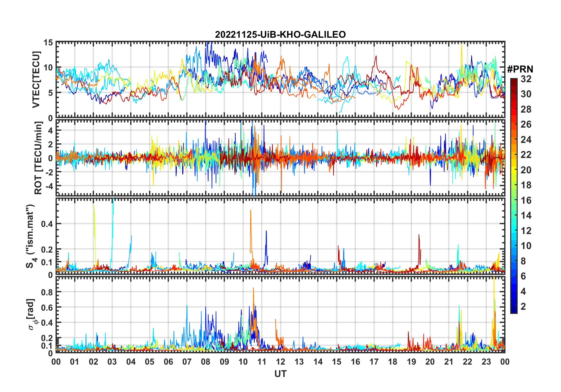Click inside the sigma-phi phase scintillation plot
This screenshot has height=392, width=561.
pyautogui.click(x=280, y=314)
